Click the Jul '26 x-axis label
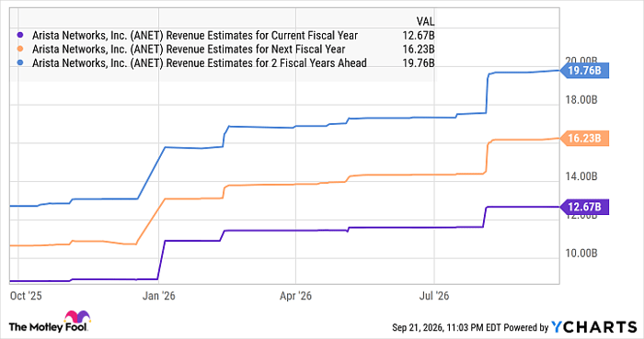The image size is (644, 339). coord(434,296)
